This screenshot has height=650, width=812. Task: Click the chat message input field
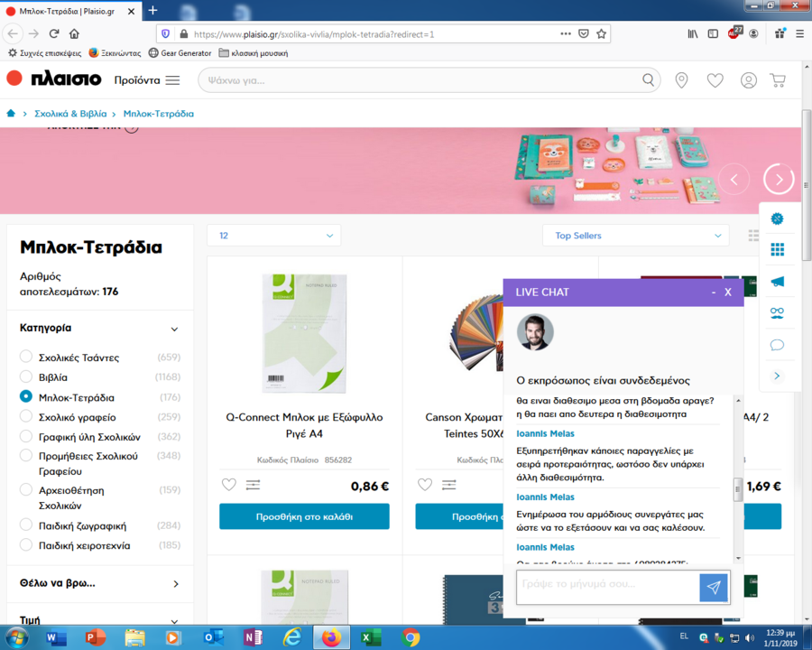pyautogui.click(x=608, y=587)
